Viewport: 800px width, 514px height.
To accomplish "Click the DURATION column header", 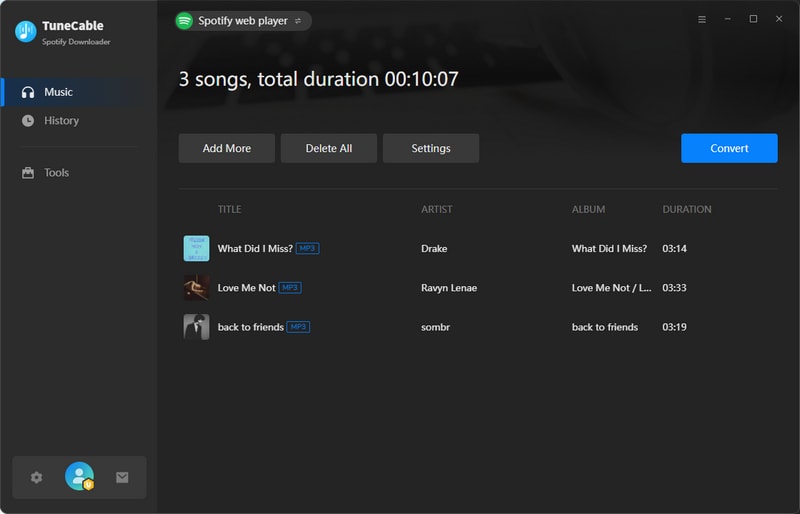I will click(x=687, y=209).
